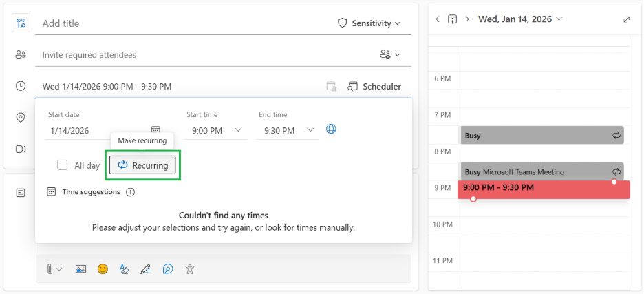Screen dimensions: 644x294
Task: Click the 11 PM time label
Action: point(443,261)
